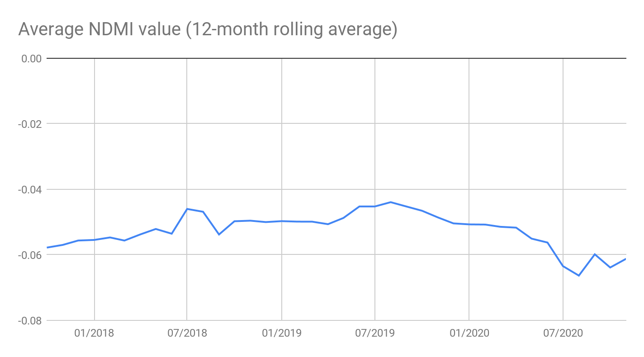Click the -0.06 y-axis label

coord(30,255)
